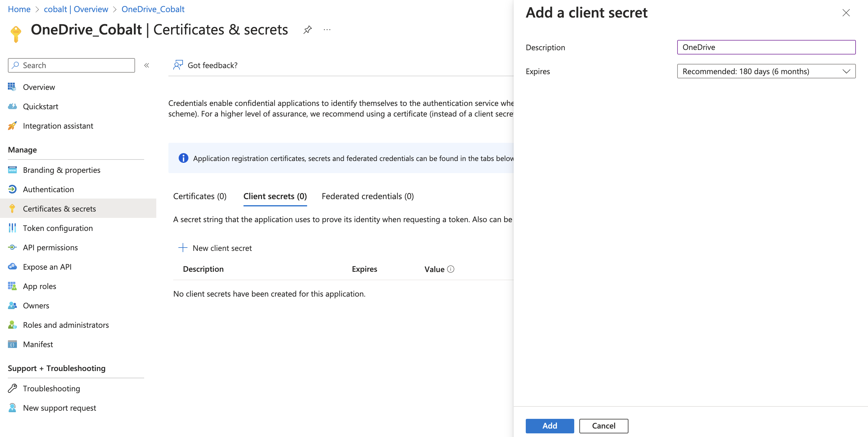Open the Owners section
This screenshot has height=437, width=868.
pos(36,305)
